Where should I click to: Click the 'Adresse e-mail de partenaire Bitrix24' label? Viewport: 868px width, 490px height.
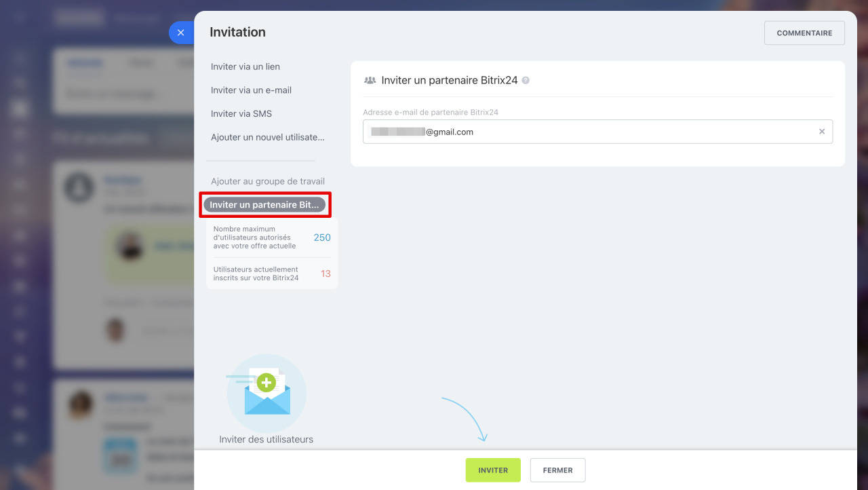pyautogui.click(x=431, y=112)
